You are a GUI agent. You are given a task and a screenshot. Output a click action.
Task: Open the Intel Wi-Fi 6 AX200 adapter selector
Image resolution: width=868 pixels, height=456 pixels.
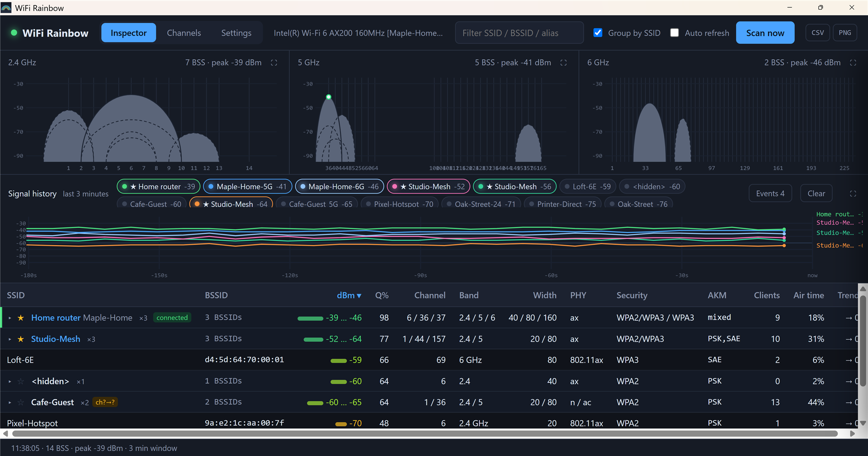coord(358,33)
